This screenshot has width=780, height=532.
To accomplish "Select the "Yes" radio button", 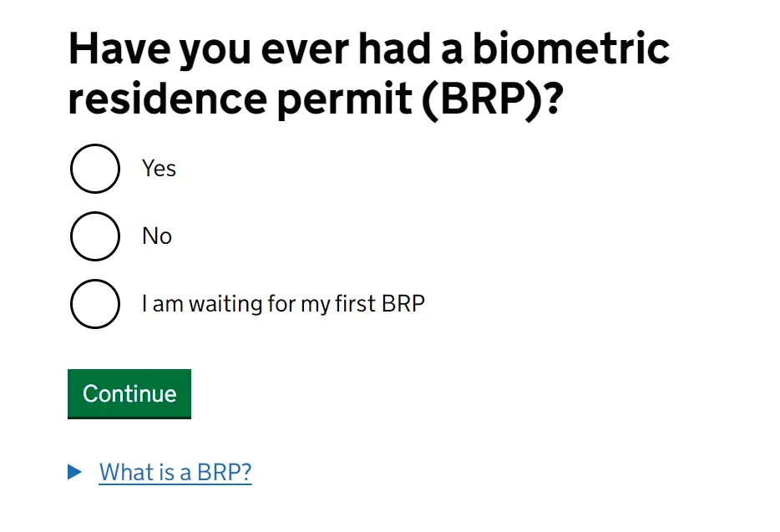I will click(x=95, y=169).
